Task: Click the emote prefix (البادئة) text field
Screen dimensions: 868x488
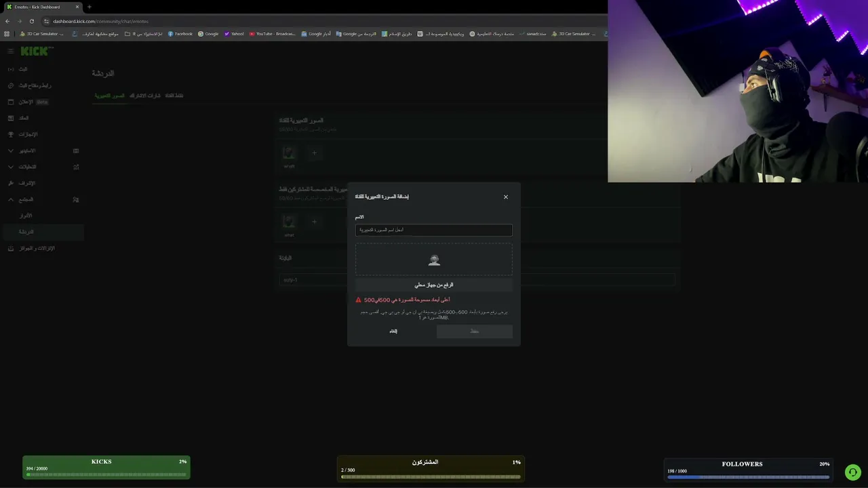Action: 477,280
